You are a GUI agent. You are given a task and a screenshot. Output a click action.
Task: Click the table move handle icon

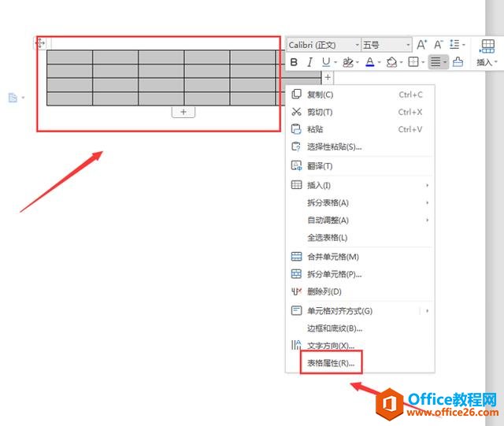point(40,43)
